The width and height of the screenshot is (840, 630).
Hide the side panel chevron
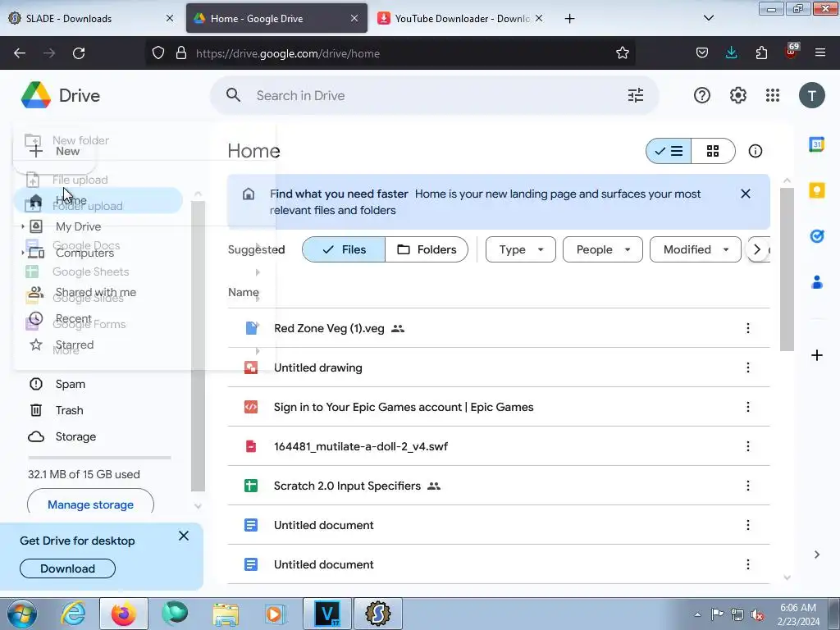coord(816,555)
